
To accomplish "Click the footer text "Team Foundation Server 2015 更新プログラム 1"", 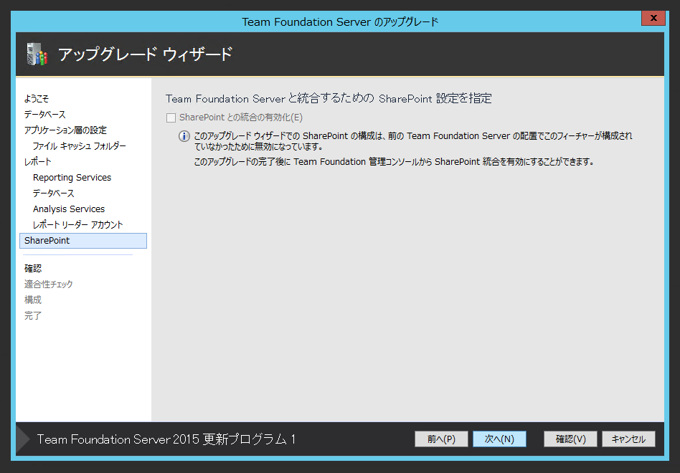I will (x=166, y=439).
